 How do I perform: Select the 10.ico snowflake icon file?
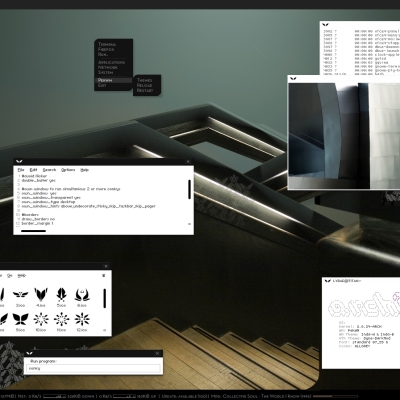click(41, 322)
